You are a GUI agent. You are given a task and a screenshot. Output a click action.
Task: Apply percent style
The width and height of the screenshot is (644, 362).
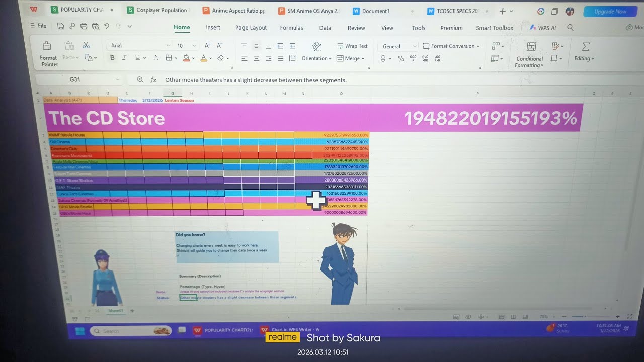(x=400, y=59)
